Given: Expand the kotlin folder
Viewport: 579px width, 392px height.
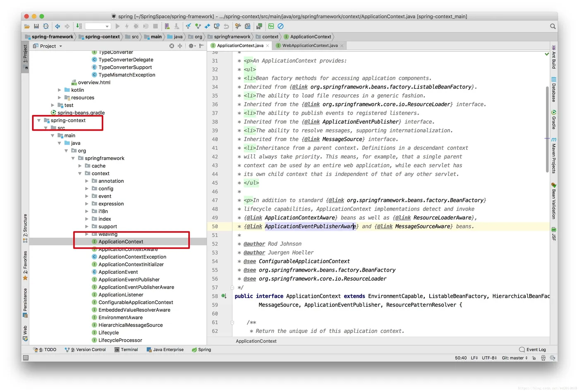Looking at the screenshot, I should [x=60, y=90].
